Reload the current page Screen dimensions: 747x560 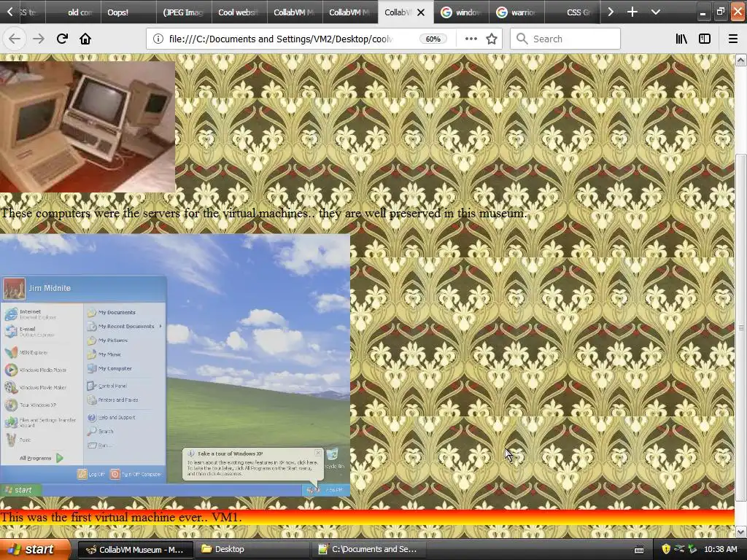[62, 39]
